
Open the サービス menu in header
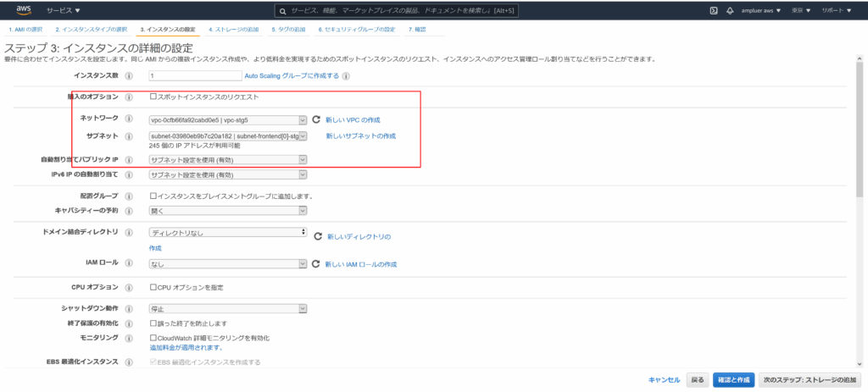[64, 10]
